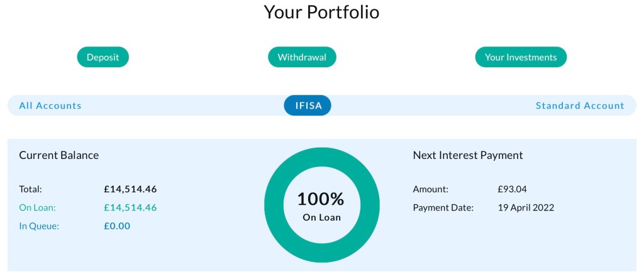Switch to the Standard Account tab
Image resolution: width=644 pixels, height=279 pixels.
580,106
